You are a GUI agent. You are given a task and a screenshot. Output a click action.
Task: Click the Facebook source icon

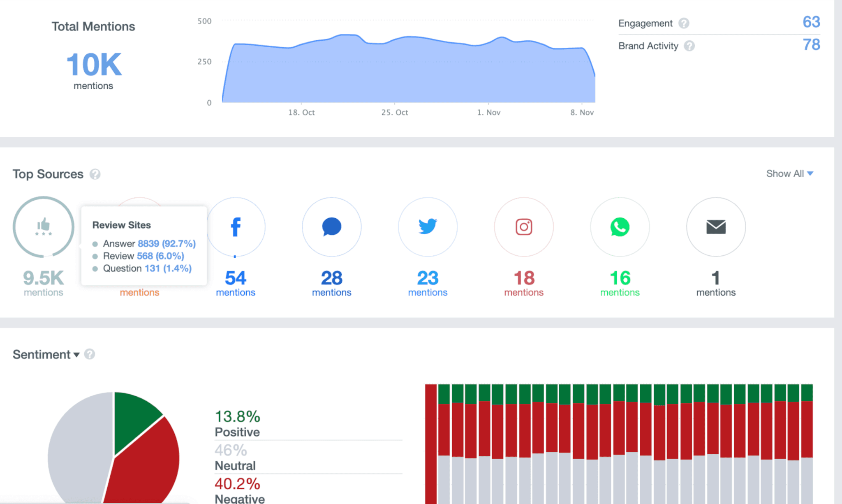tap(236, 227)
